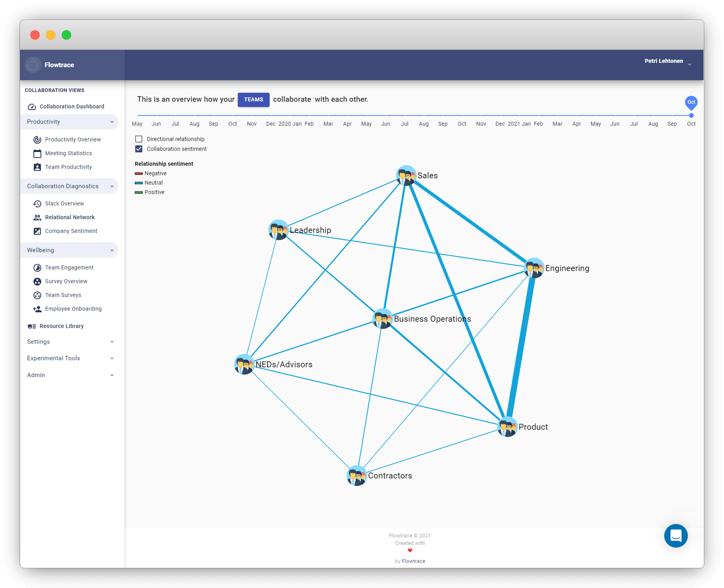Image resolution: width=724 pixels, height=588 pixels.
Task: Click the TEAMS button
Action: pos(253,99)
